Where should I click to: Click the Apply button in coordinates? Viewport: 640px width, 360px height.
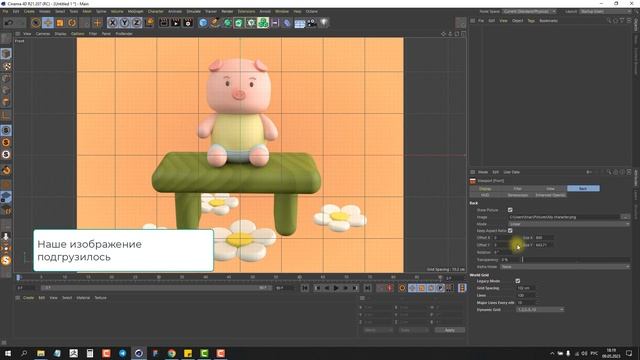(449, 330)
